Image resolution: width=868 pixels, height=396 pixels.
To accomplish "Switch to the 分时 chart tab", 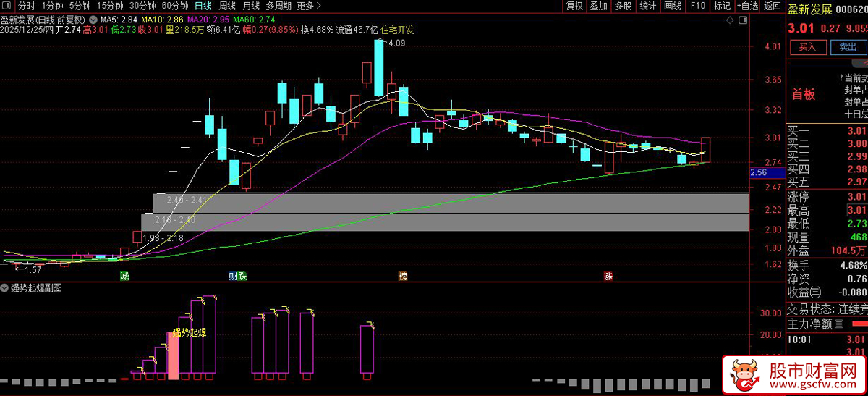I will (27, 6).
